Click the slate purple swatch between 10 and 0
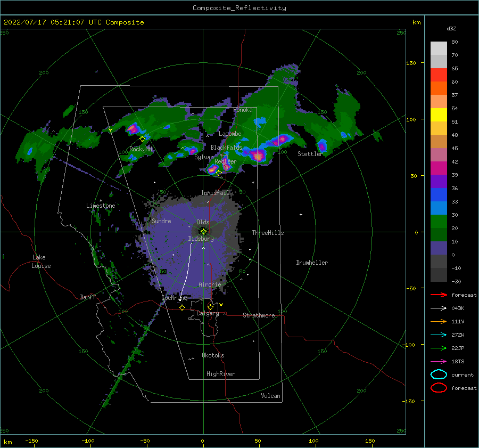The height and width of the screenshot is (448, 479). (x=439, y=248)
